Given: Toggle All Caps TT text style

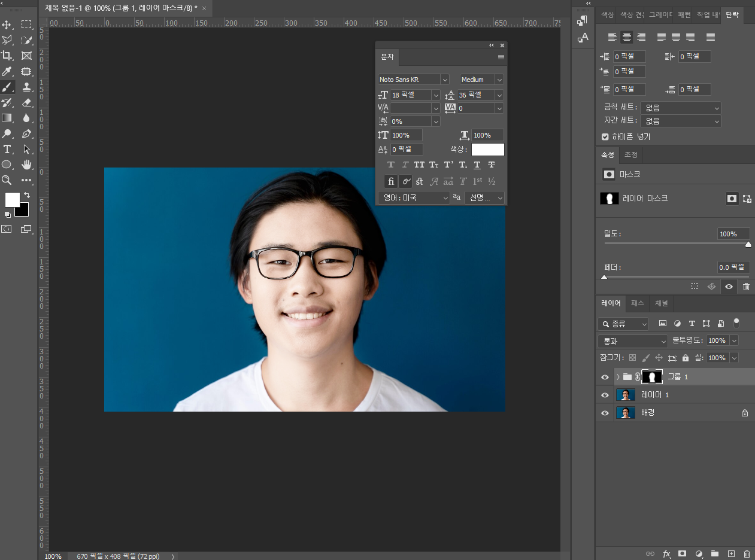Looking at the screenshot, I should (419, 165).
